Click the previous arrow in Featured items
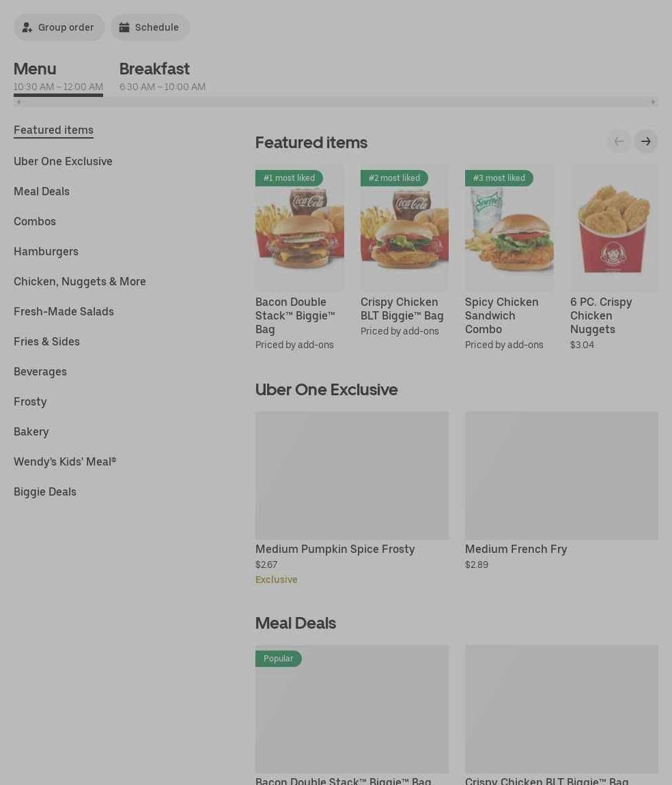This screenshot has height=785, width=672. [619, 142]
